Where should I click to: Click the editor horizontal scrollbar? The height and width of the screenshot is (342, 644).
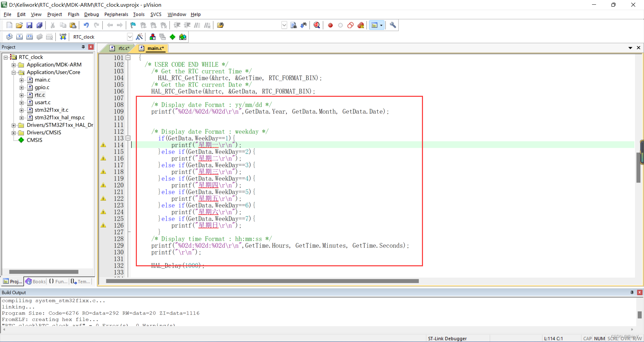tap(262, 281)
